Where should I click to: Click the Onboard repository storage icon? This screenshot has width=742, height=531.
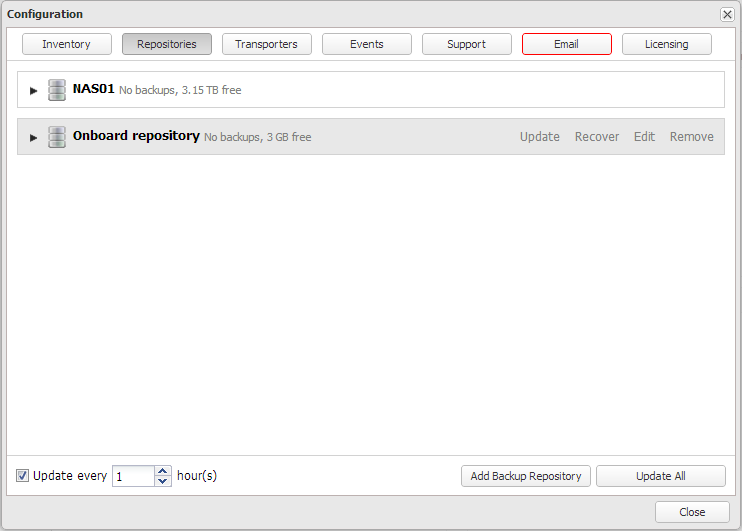pyautogui.click(x=57, y=137)
